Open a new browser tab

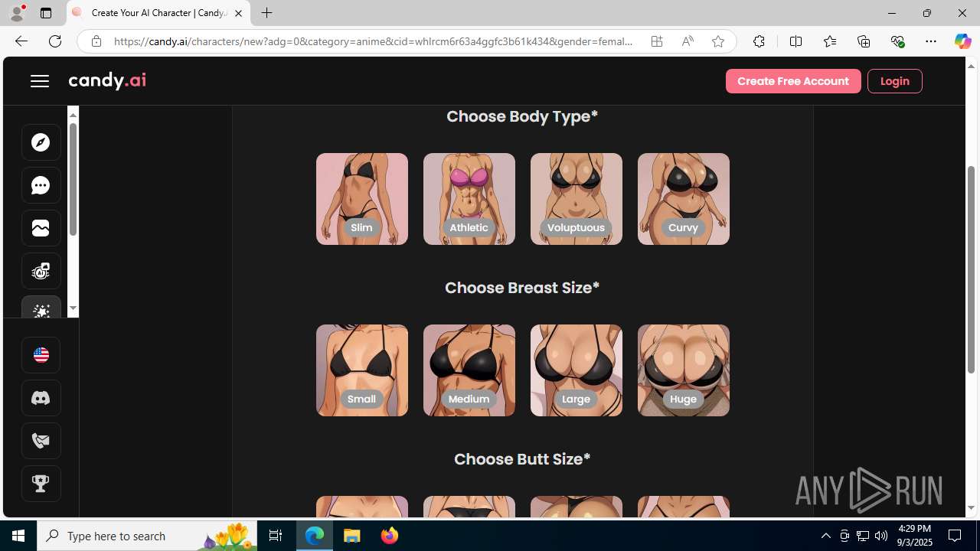267,13
